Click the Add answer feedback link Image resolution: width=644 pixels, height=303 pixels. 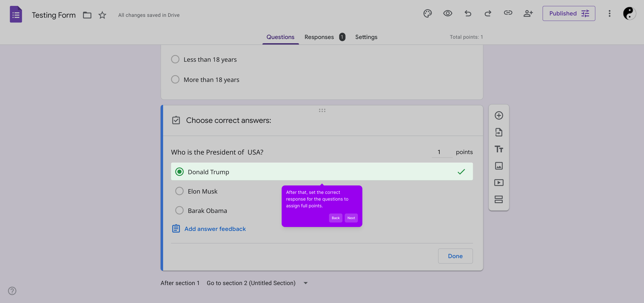coord(215,229)
